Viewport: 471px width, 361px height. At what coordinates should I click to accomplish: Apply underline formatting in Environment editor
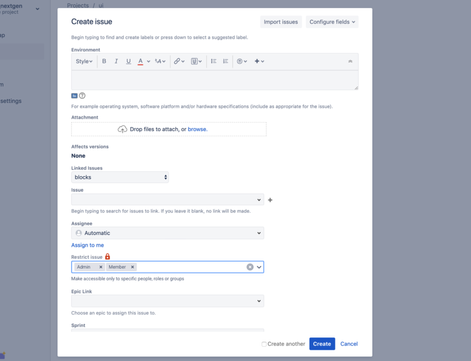(128, 61)
